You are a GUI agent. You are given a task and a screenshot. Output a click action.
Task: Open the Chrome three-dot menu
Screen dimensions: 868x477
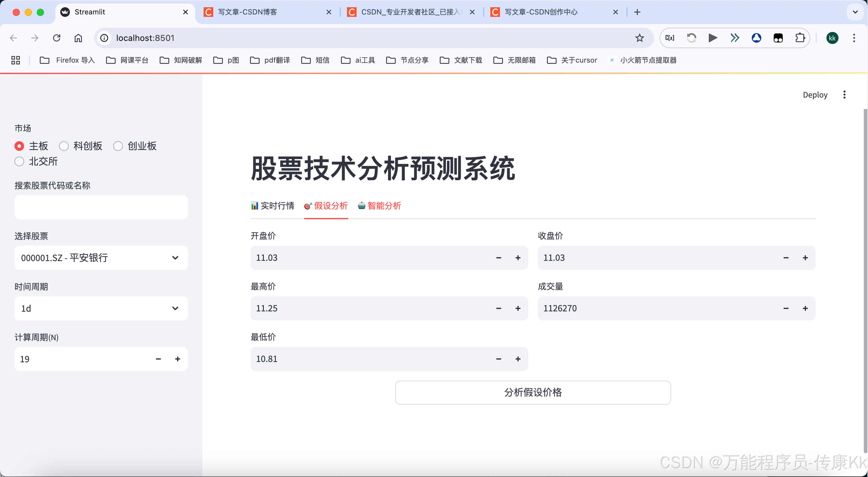click(854, 38)
